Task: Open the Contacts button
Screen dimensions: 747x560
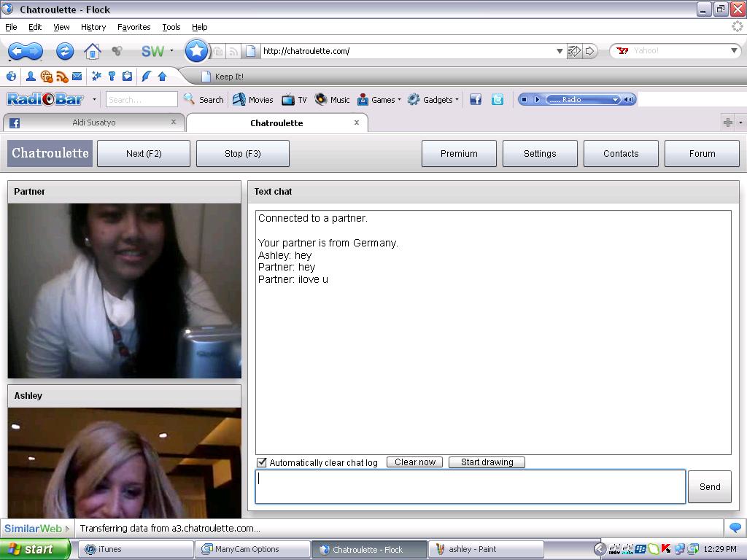Action: [x=621, y=153]
